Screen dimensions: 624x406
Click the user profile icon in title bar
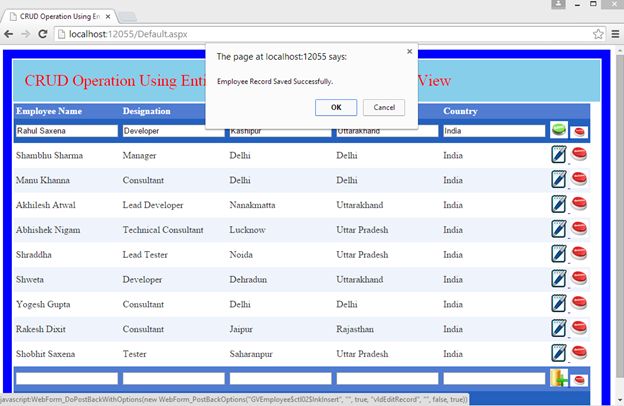tap(558, 4)
